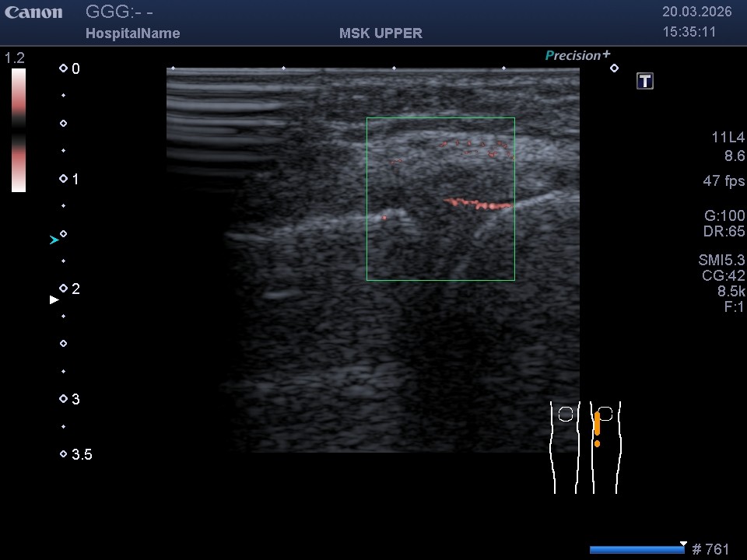The image size is (747, 560).
Task: Click the probe orientation circle marker
Action: 614,68
